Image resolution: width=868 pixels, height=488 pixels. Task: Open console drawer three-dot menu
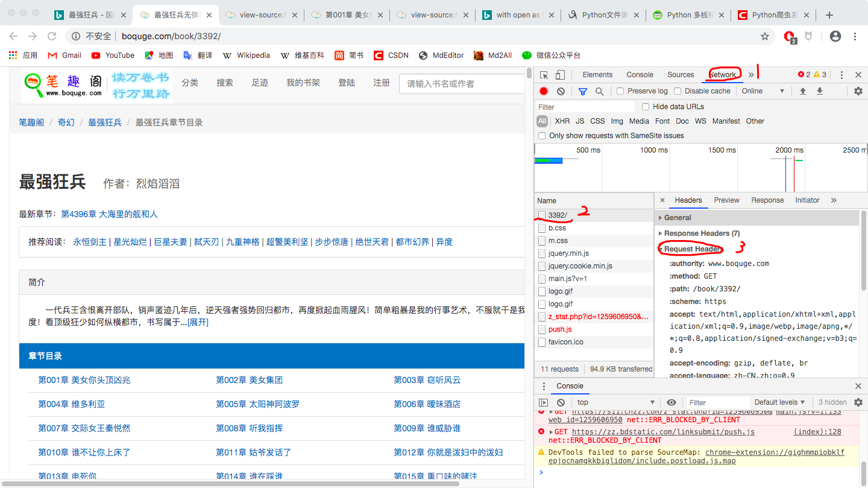click(x=544, y=386)
